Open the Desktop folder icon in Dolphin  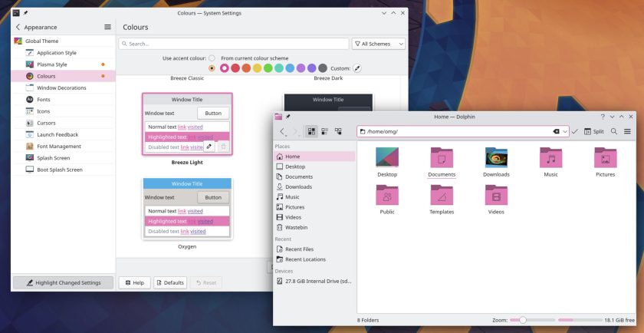pyautogui.click(x=387, y=157)
